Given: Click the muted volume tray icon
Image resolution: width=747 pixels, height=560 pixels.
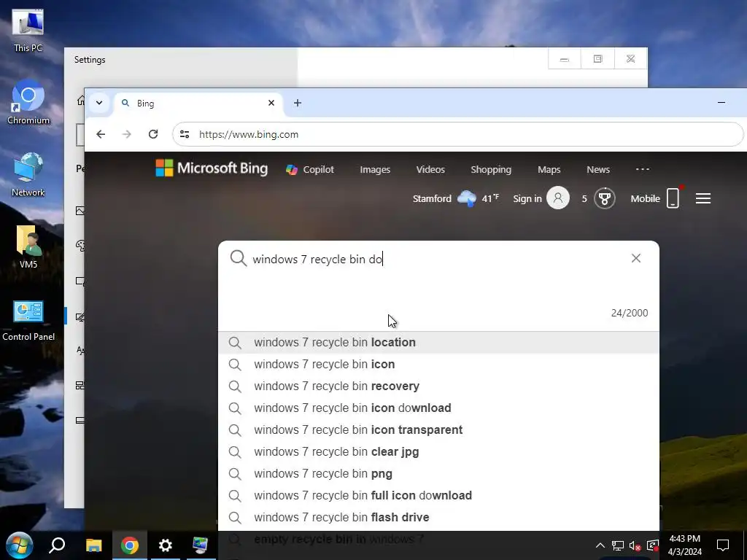Looking at the screenshot, I should (635, 545).
